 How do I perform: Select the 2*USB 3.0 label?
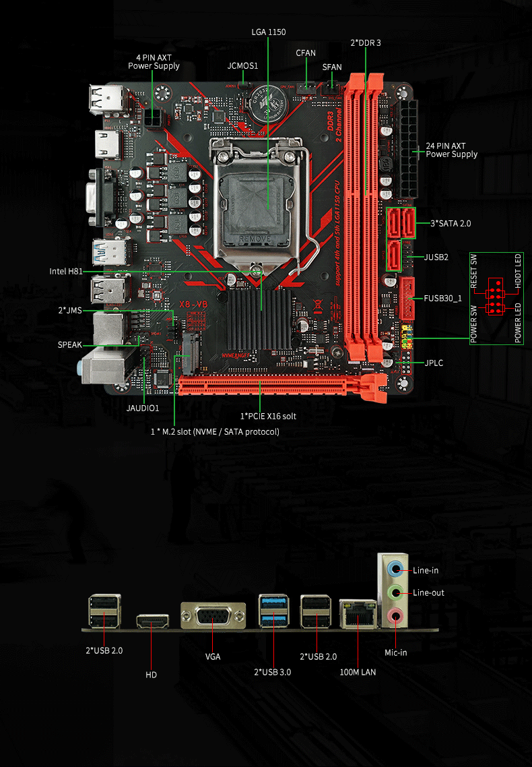point(272,672)
